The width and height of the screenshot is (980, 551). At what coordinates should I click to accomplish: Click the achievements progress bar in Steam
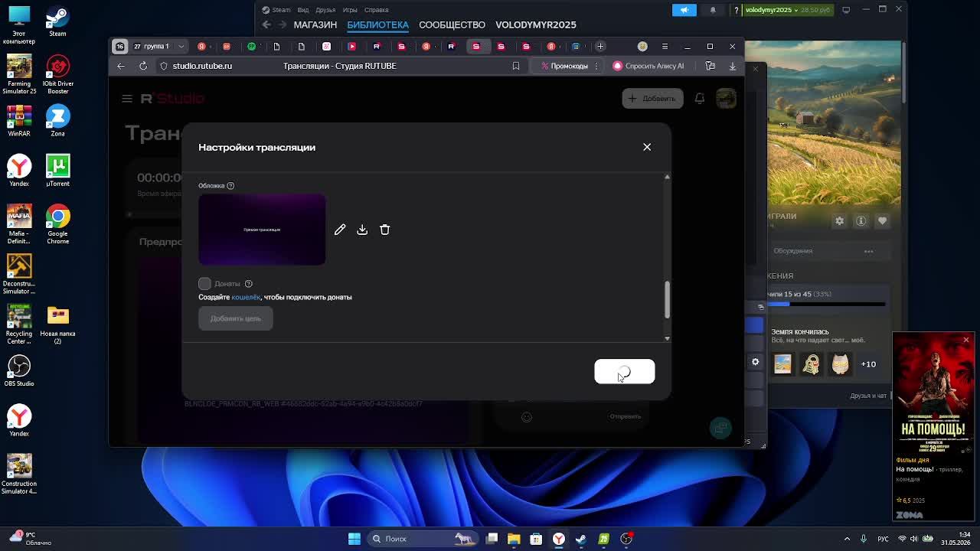[x=827, y=305]
